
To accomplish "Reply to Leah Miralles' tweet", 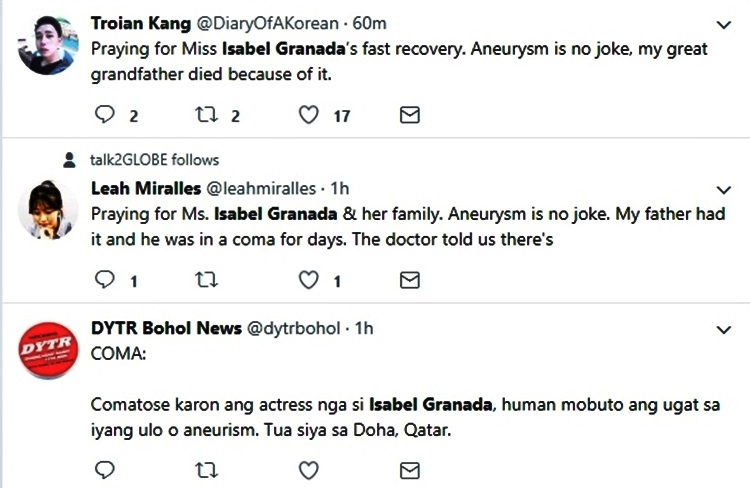I will [105, 281].
